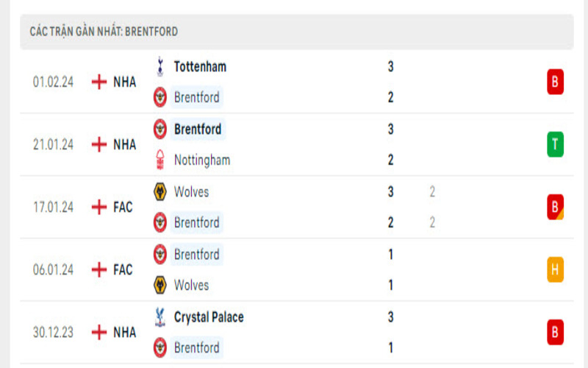The width and height of the screenshot is (588, 368).
Task: Click the FAC label on 17.01.24 row
Action: [x=123, y=208]
